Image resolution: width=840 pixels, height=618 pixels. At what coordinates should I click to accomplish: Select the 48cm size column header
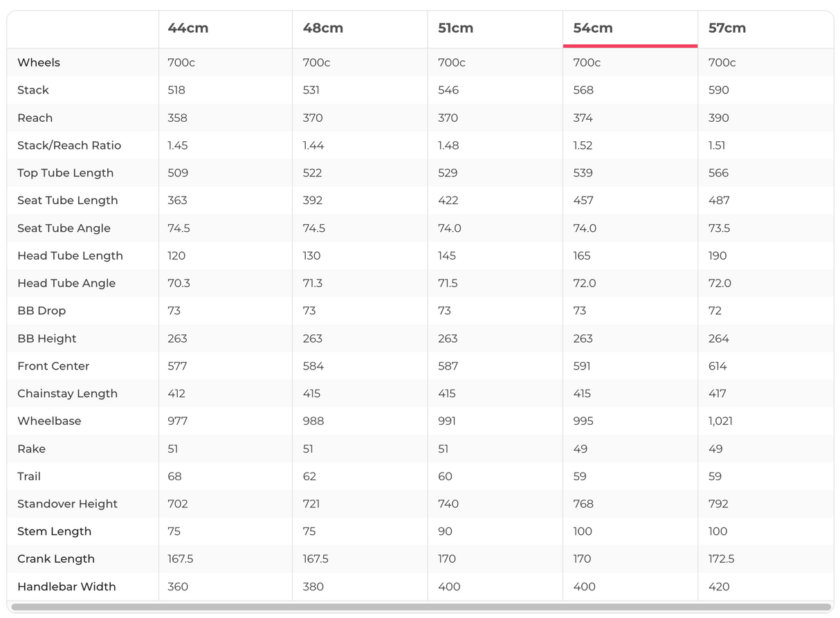[323, 28]
